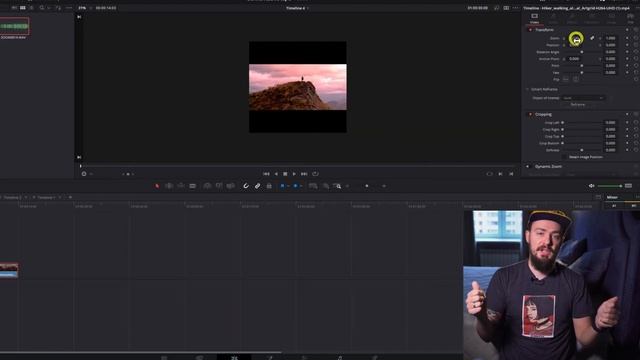Adjust the Rotation Angle slider
The image size is (640, 360).
[582, 52]
